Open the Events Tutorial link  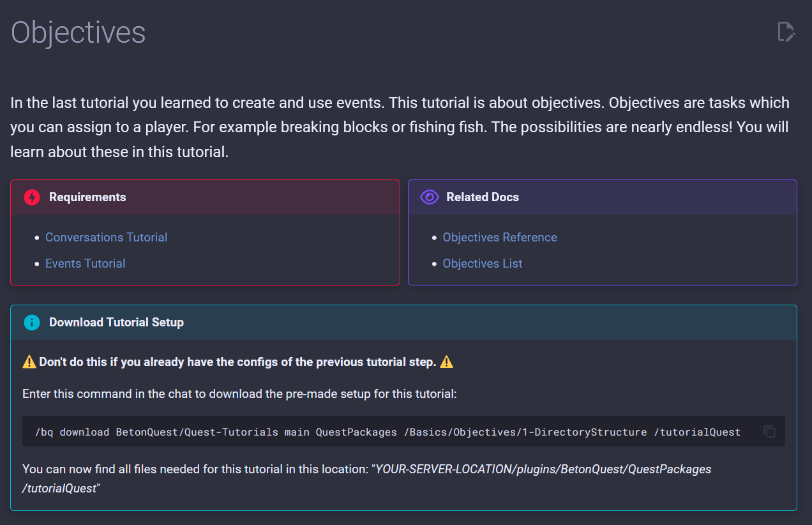click(x=85, y=263)
